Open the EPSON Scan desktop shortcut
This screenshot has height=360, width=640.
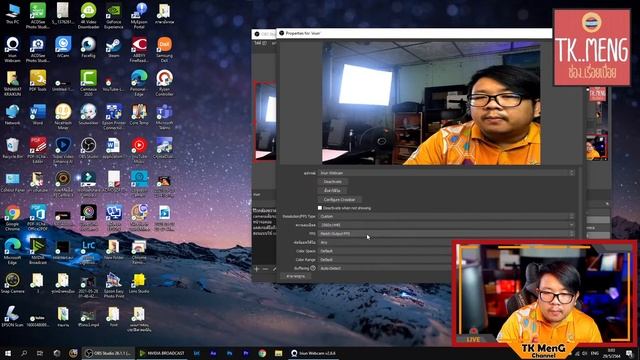coord(12,317)
